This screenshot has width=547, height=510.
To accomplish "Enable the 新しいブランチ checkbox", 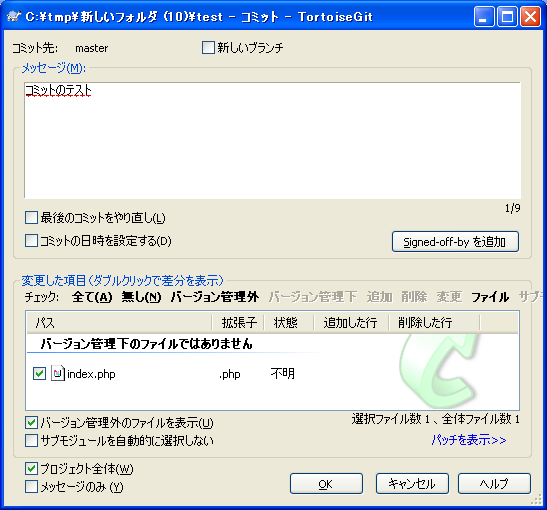I will [208, 47].
